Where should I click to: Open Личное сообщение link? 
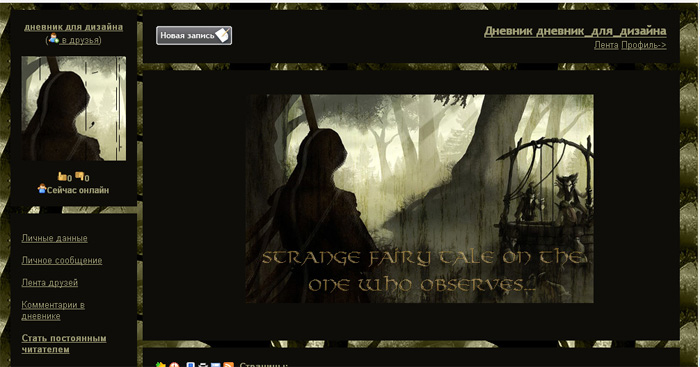point(62,260)
